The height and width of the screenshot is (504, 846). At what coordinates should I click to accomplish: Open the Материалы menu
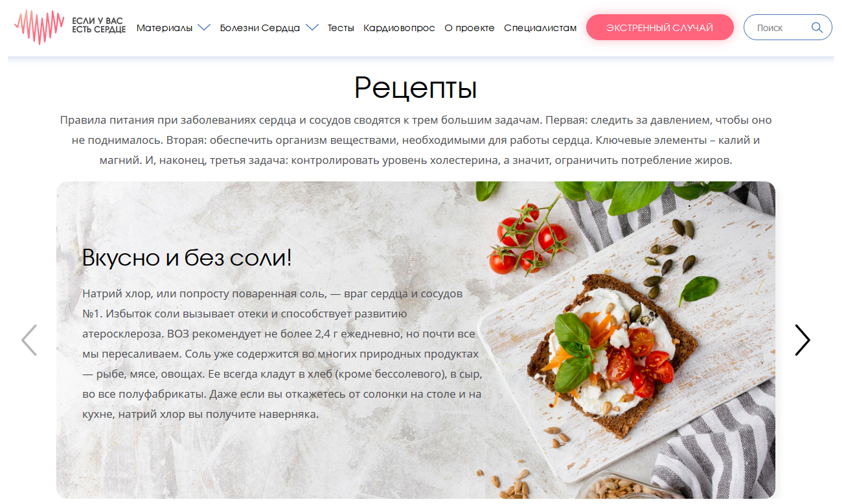[x=165, y=28]
